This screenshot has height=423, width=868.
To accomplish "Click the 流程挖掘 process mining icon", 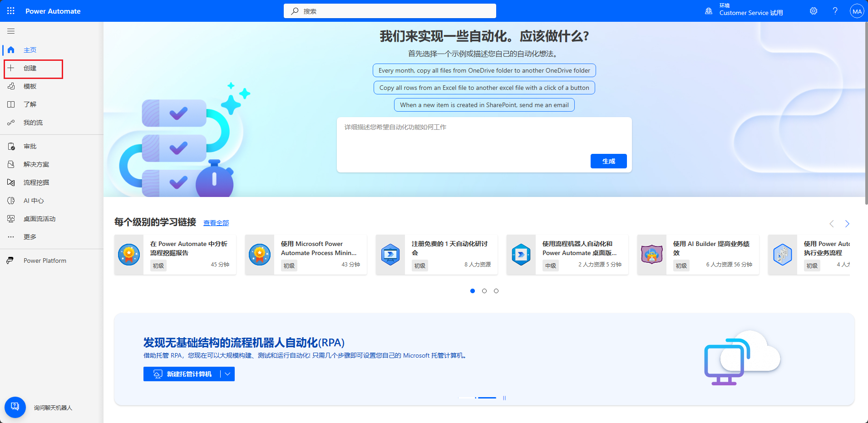I will click(11, 182).
